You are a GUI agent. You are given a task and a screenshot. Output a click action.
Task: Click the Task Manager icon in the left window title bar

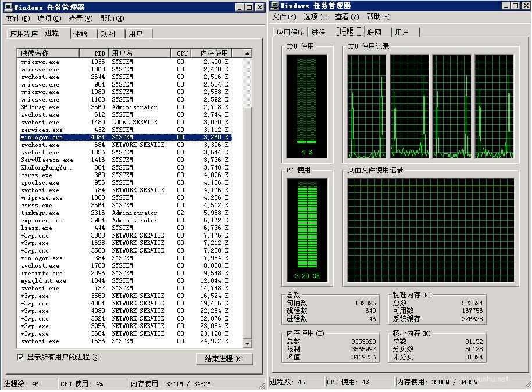8,7
